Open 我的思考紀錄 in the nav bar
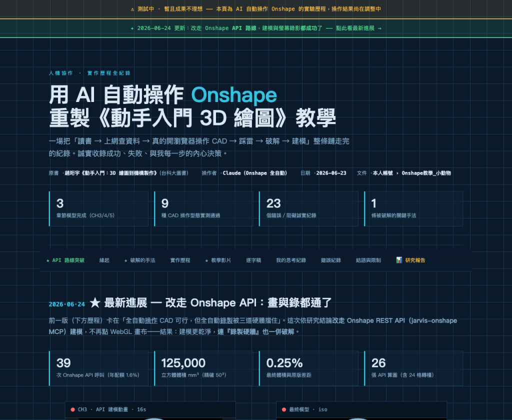 (x=291, y=260)
